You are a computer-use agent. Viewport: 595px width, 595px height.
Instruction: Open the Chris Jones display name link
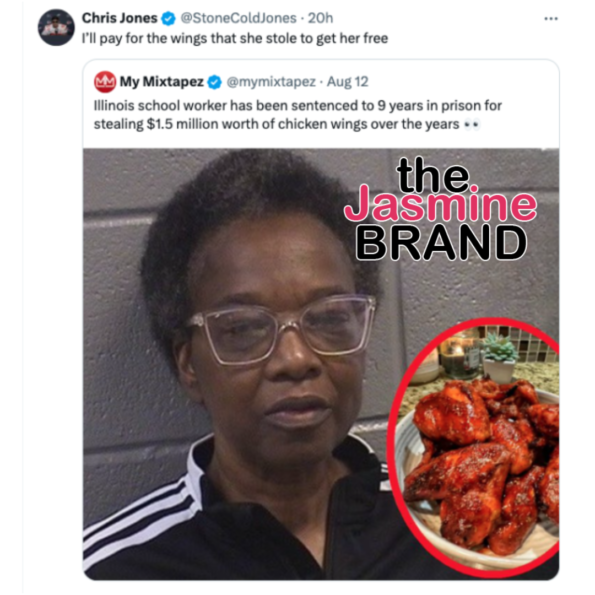click(120, 18)
